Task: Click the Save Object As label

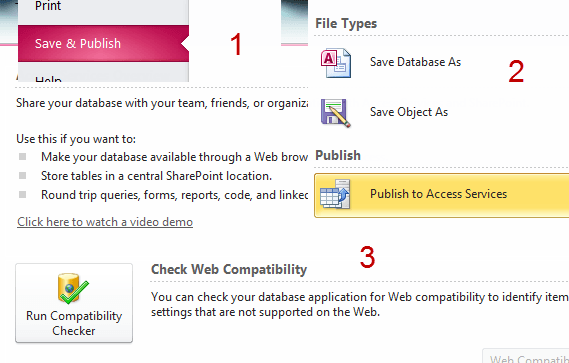Action: point(409,112)
